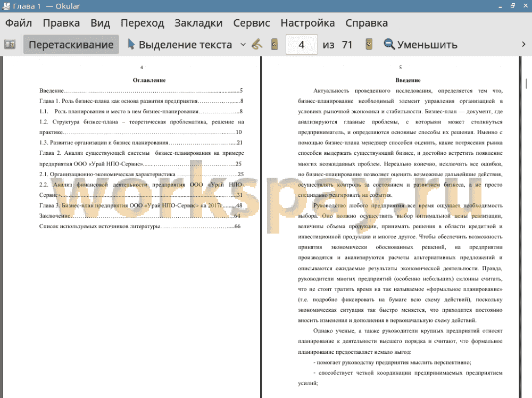Open the Справка menu

tap(367, 23)
